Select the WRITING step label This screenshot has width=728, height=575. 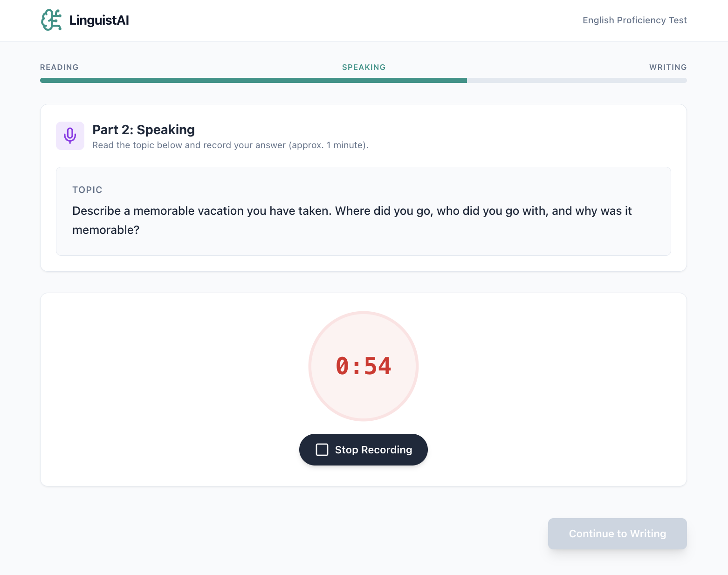667,67
